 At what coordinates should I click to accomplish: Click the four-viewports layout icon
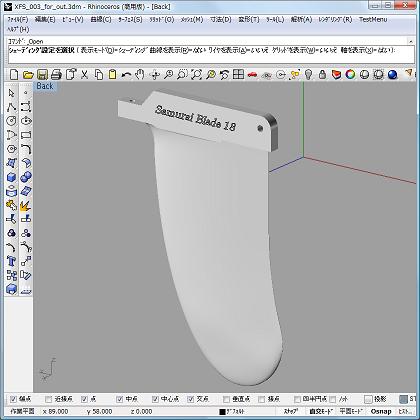(x=238, y=75)
